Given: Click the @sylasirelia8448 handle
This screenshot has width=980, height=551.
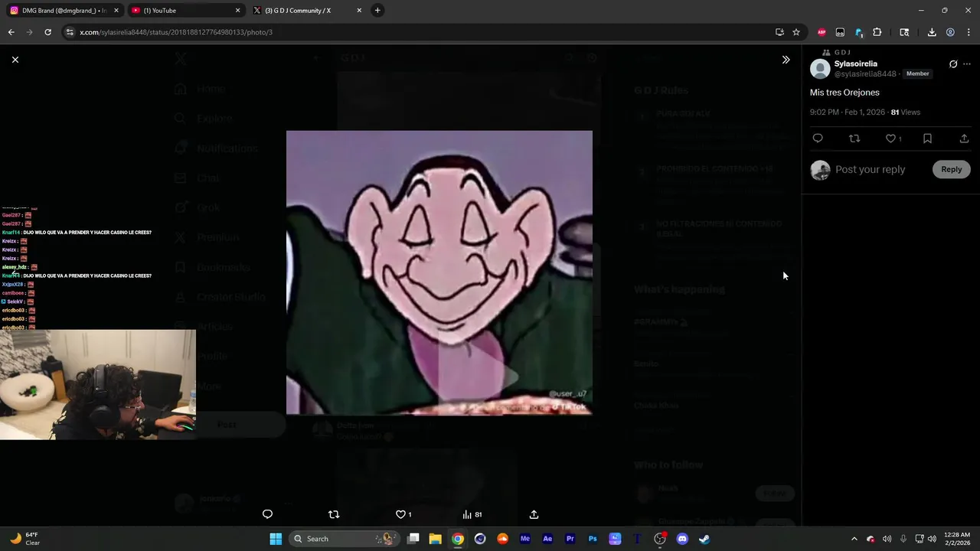Looking at the screenshot, I should point(865,74).
